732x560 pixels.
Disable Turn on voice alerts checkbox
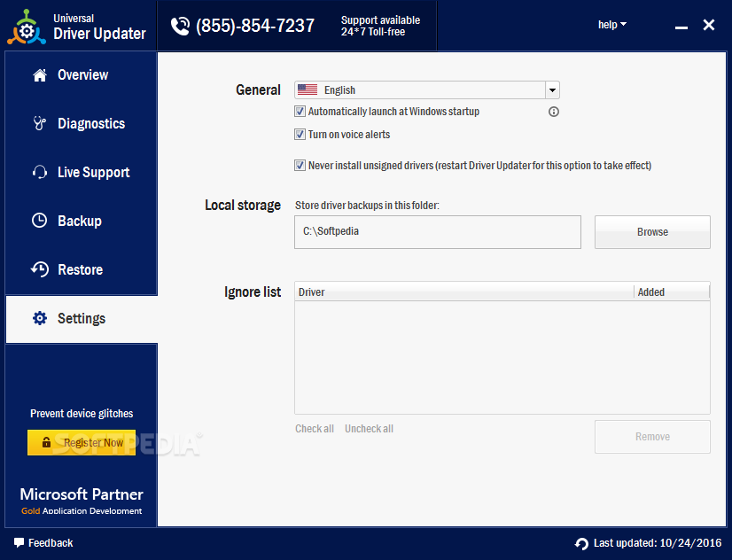click(x=300, y=135)
